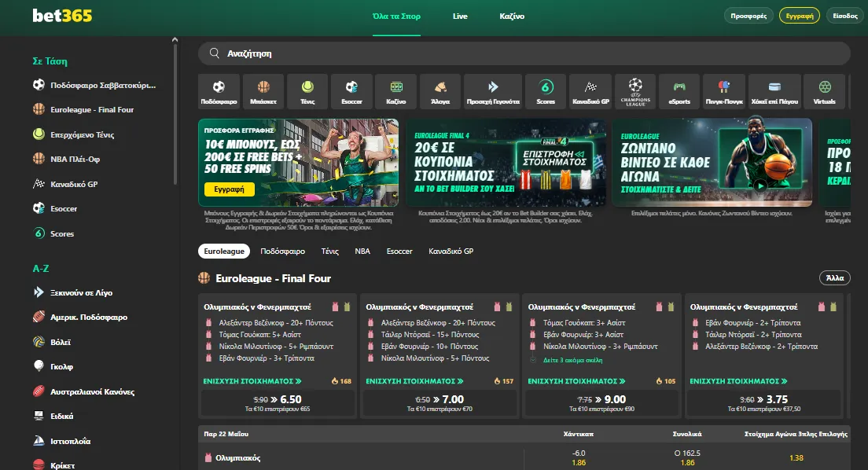Select the Ποδόσφαιρο filter pill
This screenshot has height=470, width=868.
pos(283,251)
